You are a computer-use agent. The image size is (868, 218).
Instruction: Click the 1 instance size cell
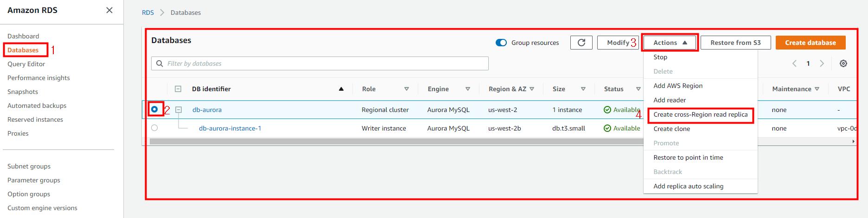tap(567, 110)
